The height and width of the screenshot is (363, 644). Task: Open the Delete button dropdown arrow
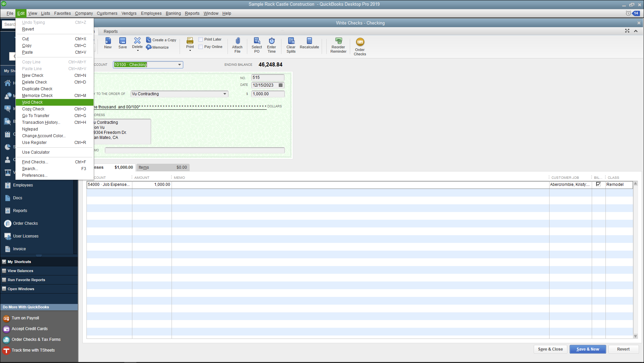coord(137,51)
